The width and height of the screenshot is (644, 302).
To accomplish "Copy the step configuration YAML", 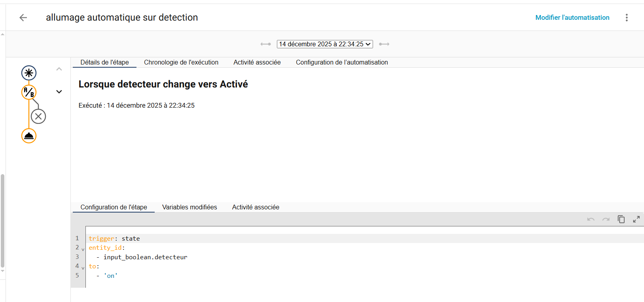I will click(x=621, y=219).
